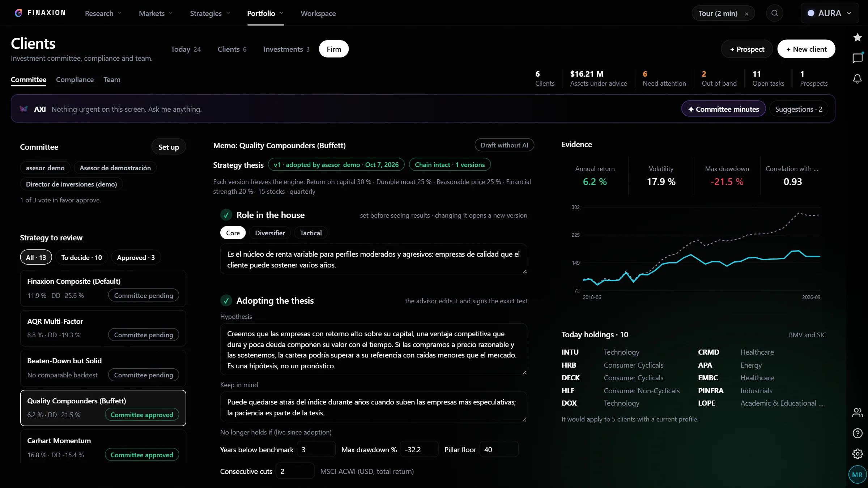This screenshot has height=488, width=868.
Task: Switch to the Compliance tab
Action: point(75,80)
